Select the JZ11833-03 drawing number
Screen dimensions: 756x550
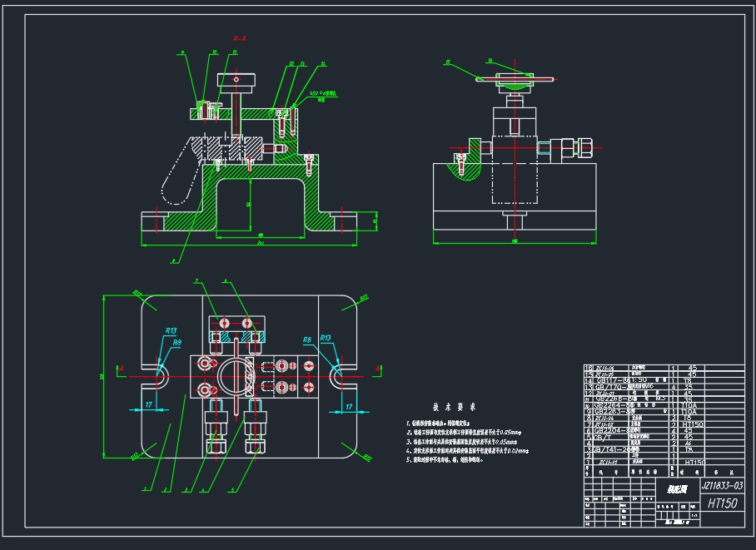721,485
